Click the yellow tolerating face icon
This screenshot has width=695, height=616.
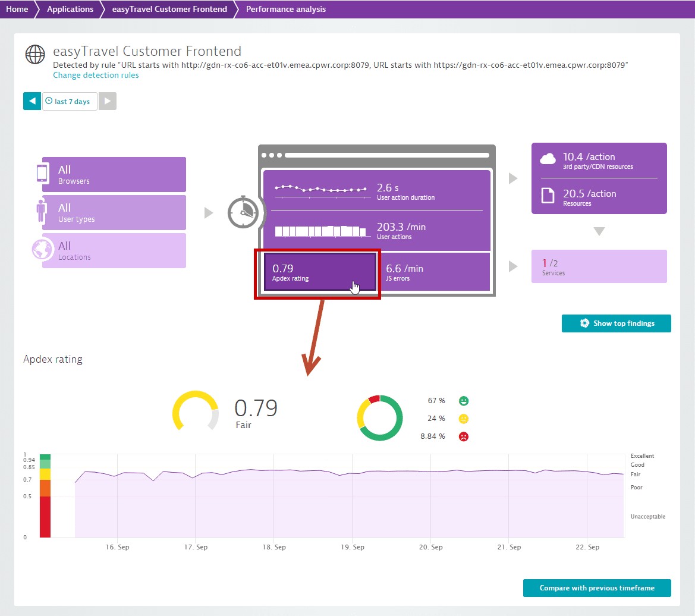(464, 419)
